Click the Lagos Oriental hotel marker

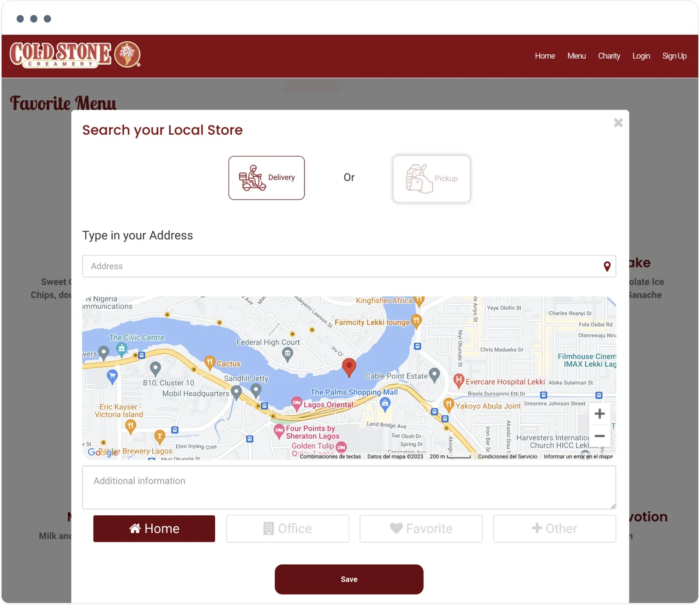297,404
